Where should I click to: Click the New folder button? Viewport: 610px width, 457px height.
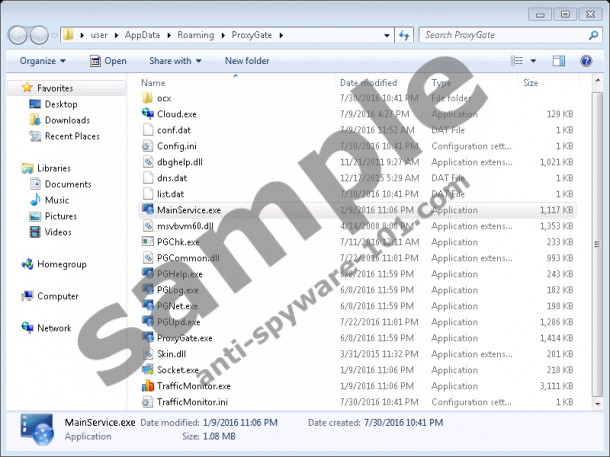pos(246,60)
